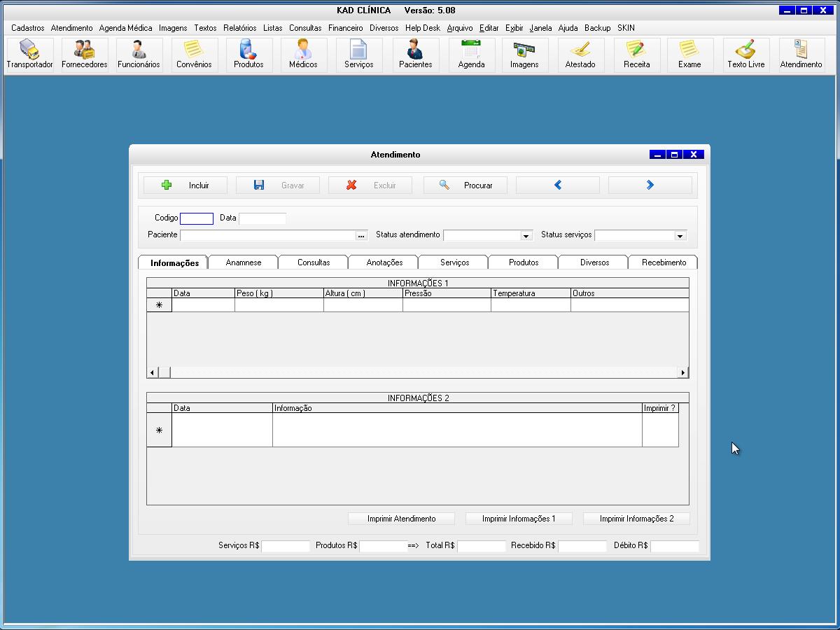This screenshot has width=840, height=630.
Task: Expand the Status atendimento dropdown
Action: 526,236
